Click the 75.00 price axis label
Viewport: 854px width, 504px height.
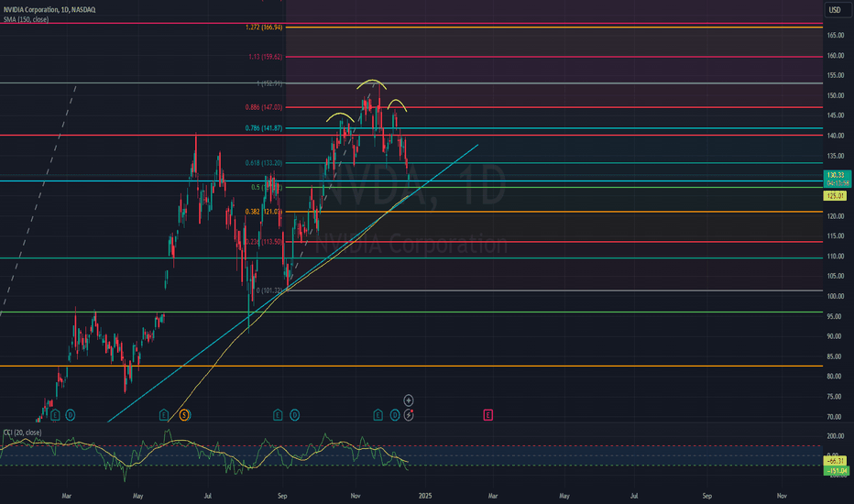[x=834, y=397]
